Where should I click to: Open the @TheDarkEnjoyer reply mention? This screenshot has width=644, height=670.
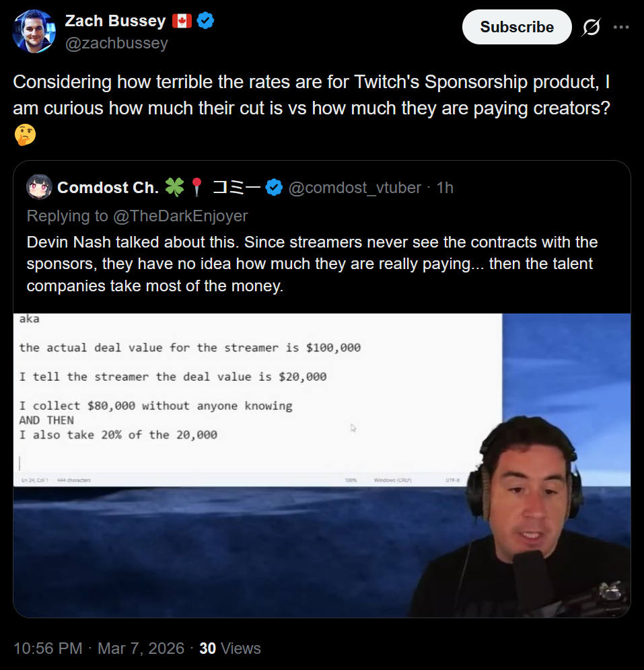[180, 216]
